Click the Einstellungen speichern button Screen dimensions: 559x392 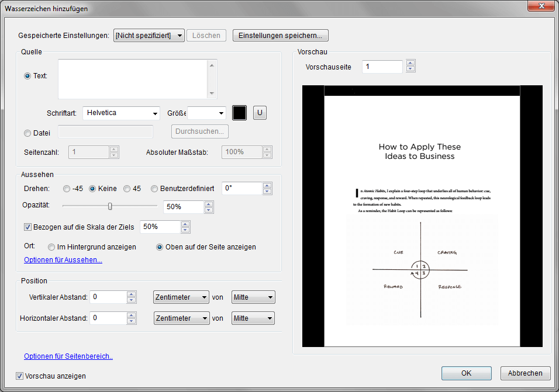(x=281, y=36)
